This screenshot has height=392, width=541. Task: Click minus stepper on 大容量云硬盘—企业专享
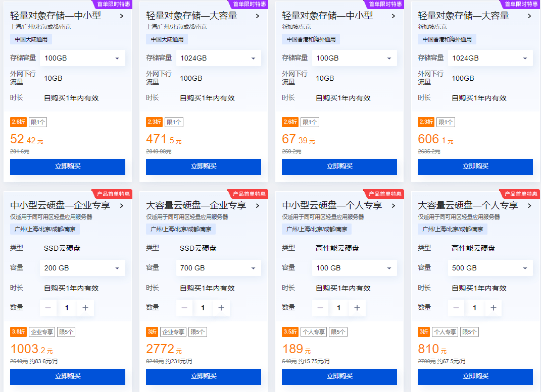tap(184, 308)
